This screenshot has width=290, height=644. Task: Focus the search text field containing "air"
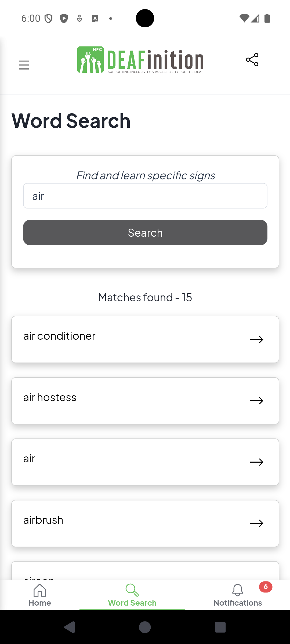(x=145, y=196)
